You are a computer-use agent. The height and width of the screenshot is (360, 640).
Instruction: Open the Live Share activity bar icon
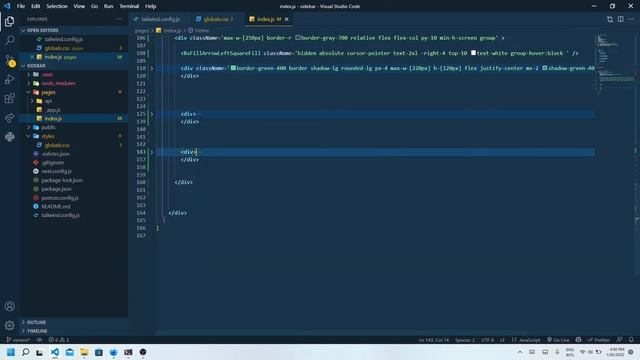click(x=9, y=118)
